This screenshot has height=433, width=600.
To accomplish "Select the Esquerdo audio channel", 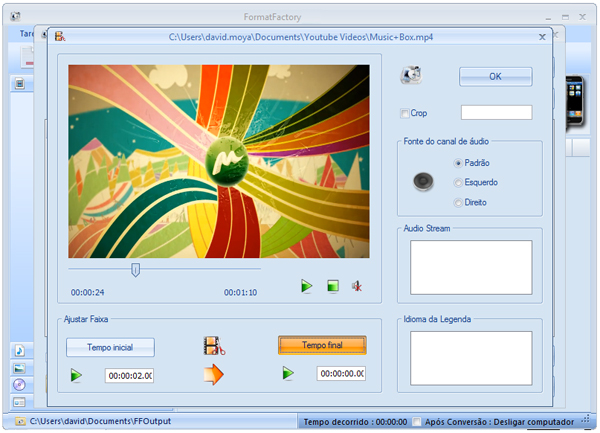I will (458, 182).
